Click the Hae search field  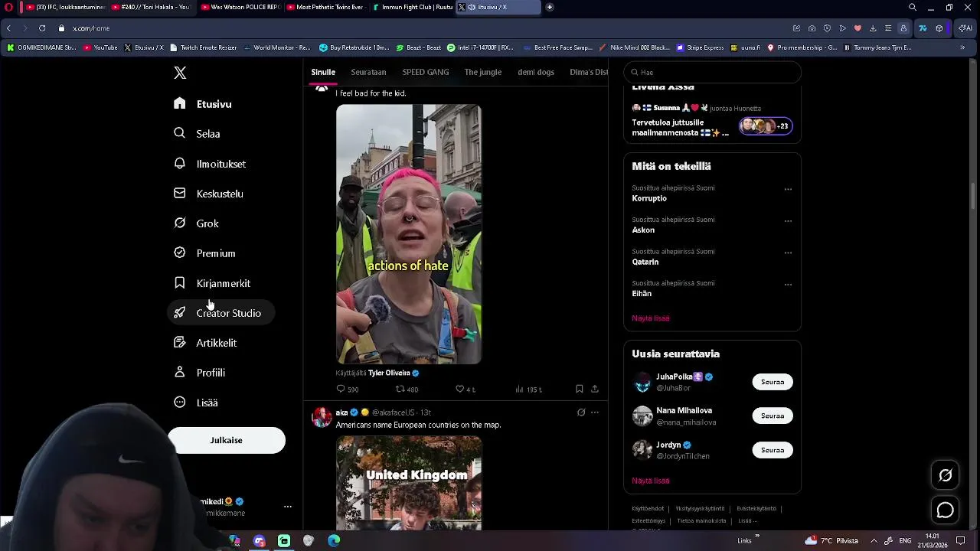[x=712, y=72]
